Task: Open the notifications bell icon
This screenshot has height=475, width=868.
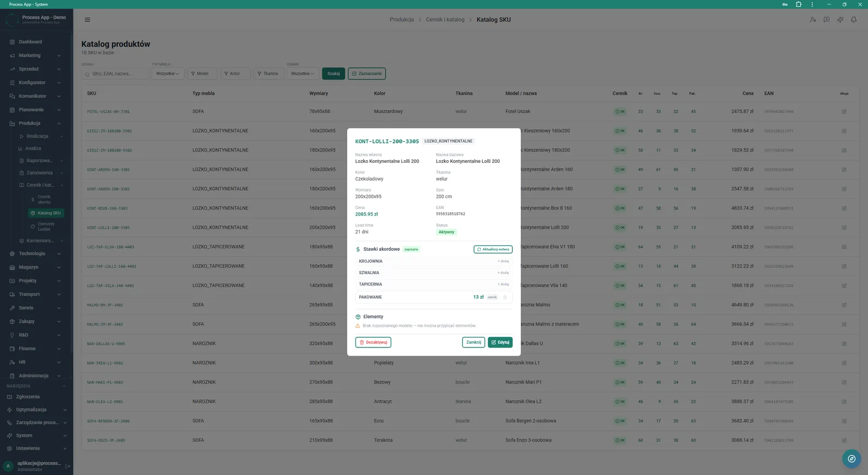Action: pos(853,20)
